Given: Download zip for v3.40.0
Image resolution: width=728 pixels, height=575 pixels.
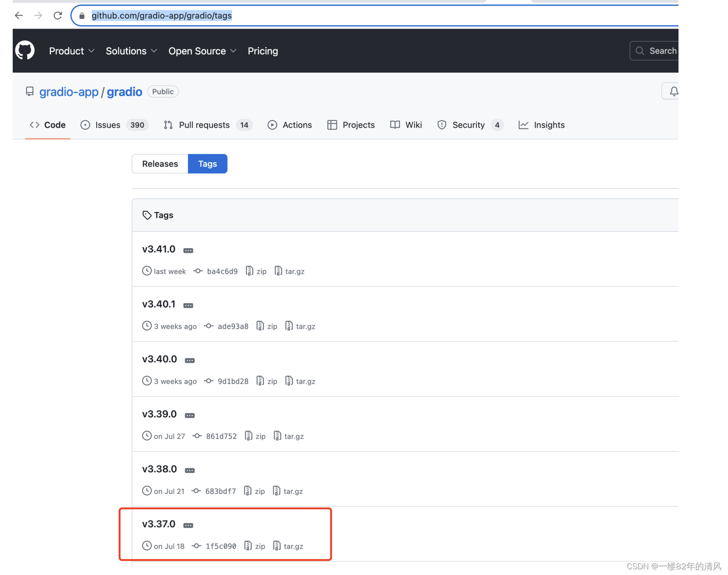Looking at the screenshot, I should (267, 381).
